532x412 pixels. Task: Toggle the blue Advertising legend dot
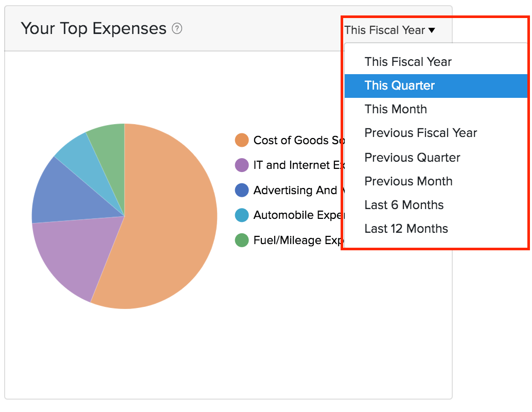(x=242, y=191)
